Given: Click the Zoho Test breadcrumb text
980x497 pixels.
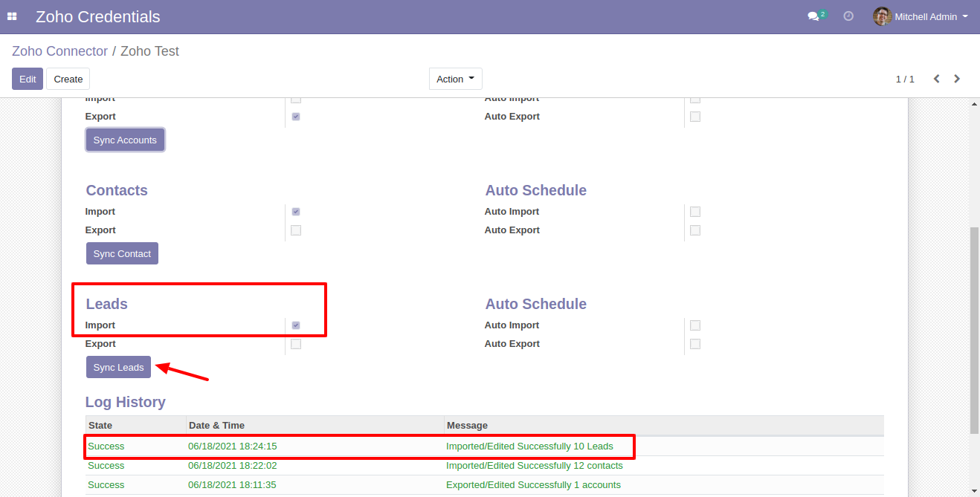Looking at the screenshot, I should pyautogui.click(x=149, y=51).
